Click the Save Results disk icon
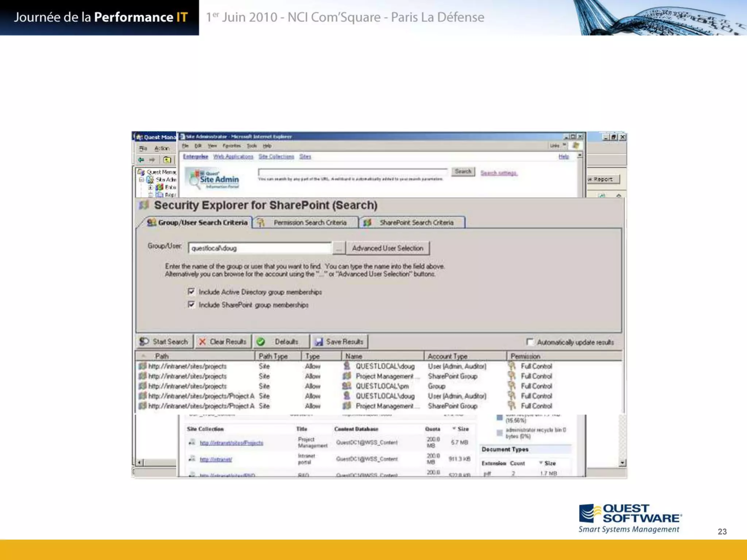 pyautogui.click(x=319, y=342)
